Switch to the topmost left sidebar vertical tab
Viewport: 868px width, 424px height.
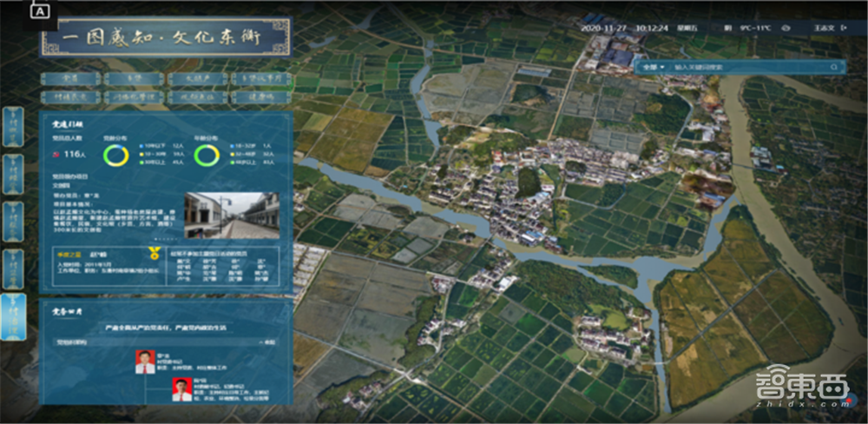click(13, 128)
